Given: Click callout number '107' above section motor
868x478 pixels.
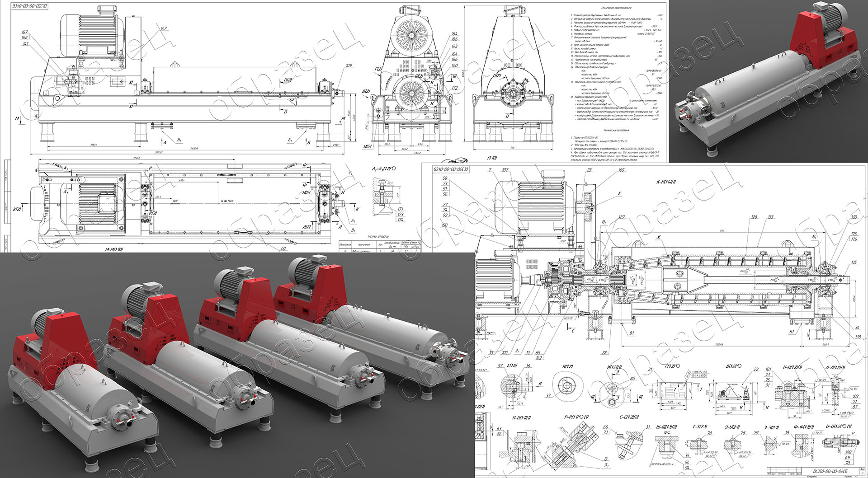Looking at the screenshot, I should pyautogui.click(x=505, y=170).
